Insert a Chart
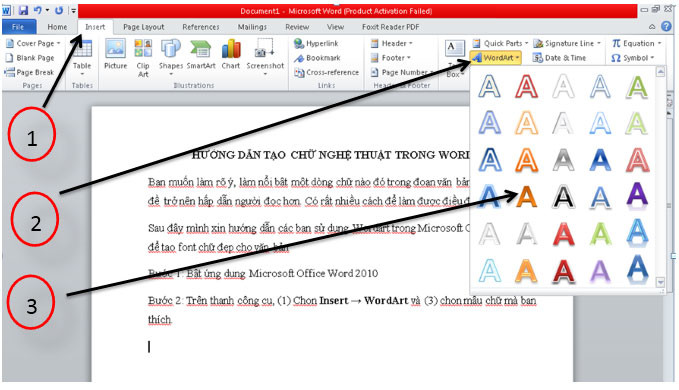The width and height of the screenshot is (679, 390). [x=231, y=54]
